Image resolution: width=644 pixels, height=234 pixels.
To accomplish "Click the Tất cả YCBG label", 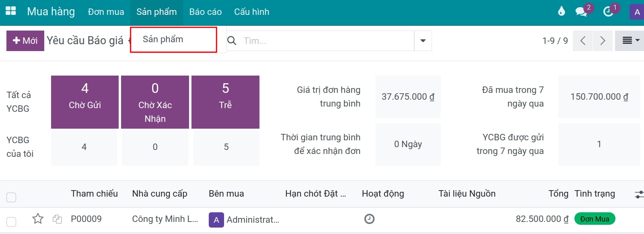I will point(19,102).
